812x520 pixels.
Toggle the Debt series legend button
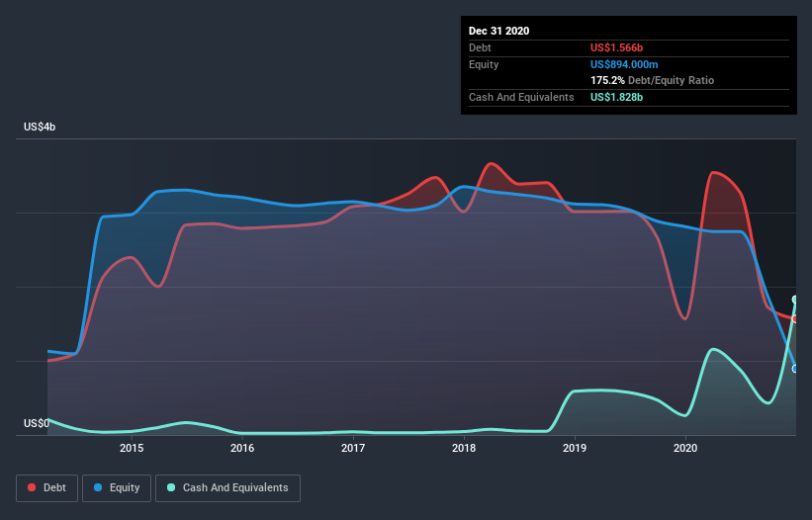coord(46,488)
